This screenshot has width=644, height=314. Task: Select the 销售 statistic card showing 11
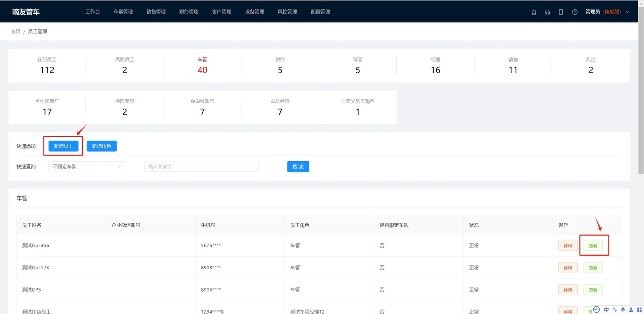(513, 66)
